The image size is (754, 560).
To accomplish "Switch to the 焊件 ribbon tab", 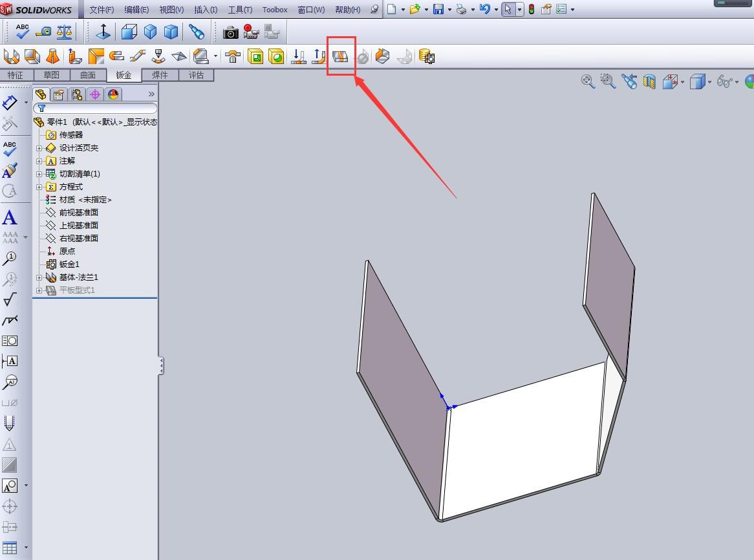I will [160, 75].
